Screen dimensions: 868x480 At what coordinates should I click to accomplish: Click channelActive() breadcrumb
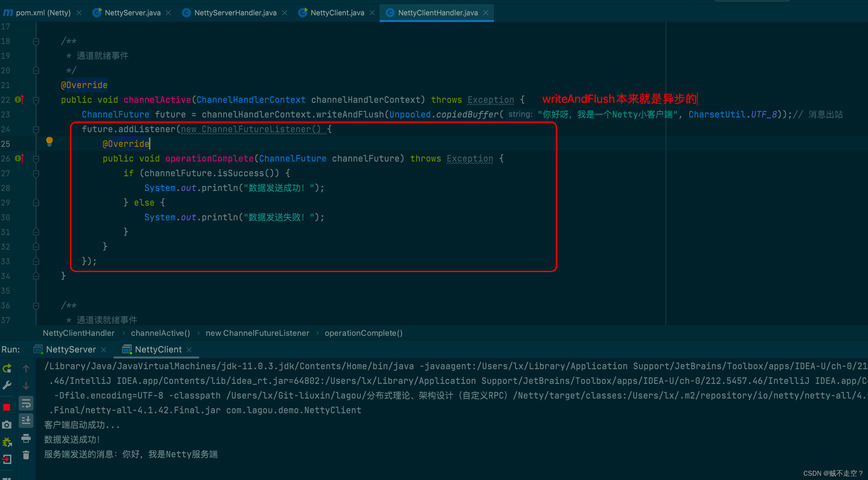tap(160, 333)
